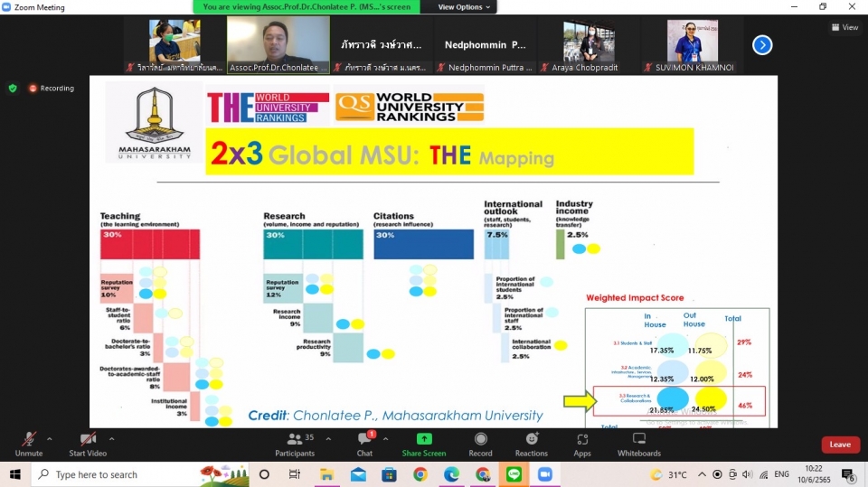Image resolution: width=868 pixels, height=487 pixels.
Task: Open File Explorer from taskbar
Action: pos(326,474)
